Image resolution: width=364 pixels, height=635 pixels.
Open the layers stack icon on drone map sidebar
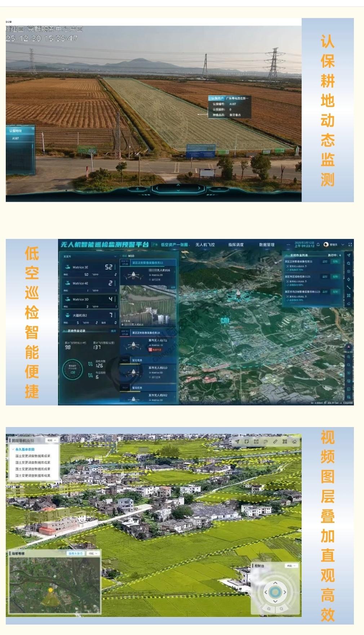pos(349,271)
